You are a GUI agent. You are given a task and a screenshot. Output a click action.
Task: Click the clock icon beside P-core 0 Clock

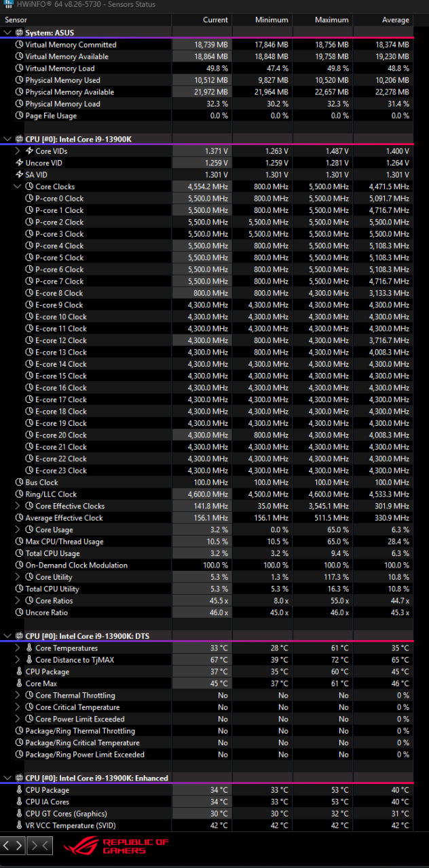click(x=29, y=199)
